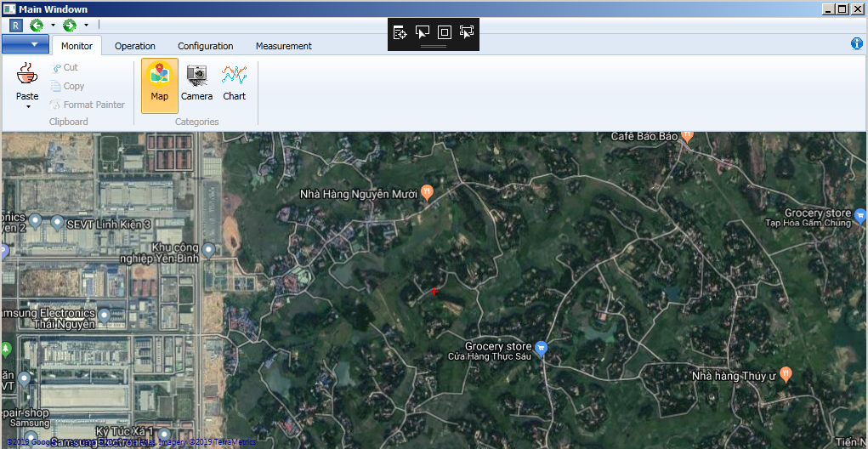Viewport: 868px width, 449px height.
Task: Click the 'Ký Túc Xá 1' map label
Action: pyautogui.click(x=125, y=431)
